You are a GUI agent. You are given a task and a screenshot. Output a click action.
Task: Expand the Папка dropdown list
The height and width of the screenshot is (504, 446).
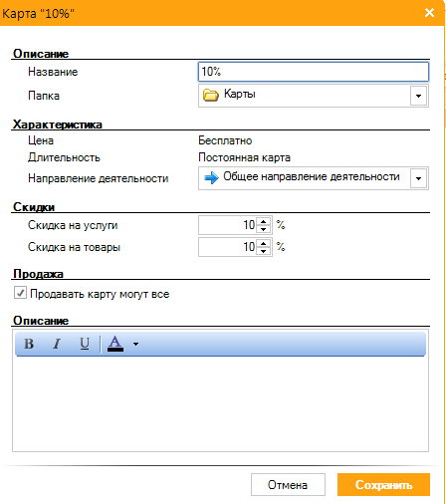point(418,96)
